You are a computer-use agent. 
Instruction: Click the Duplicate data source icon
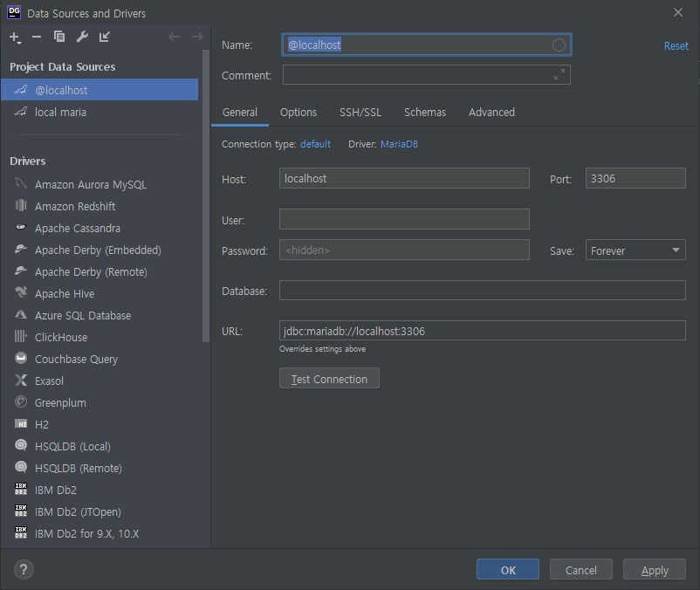point(59,37)
